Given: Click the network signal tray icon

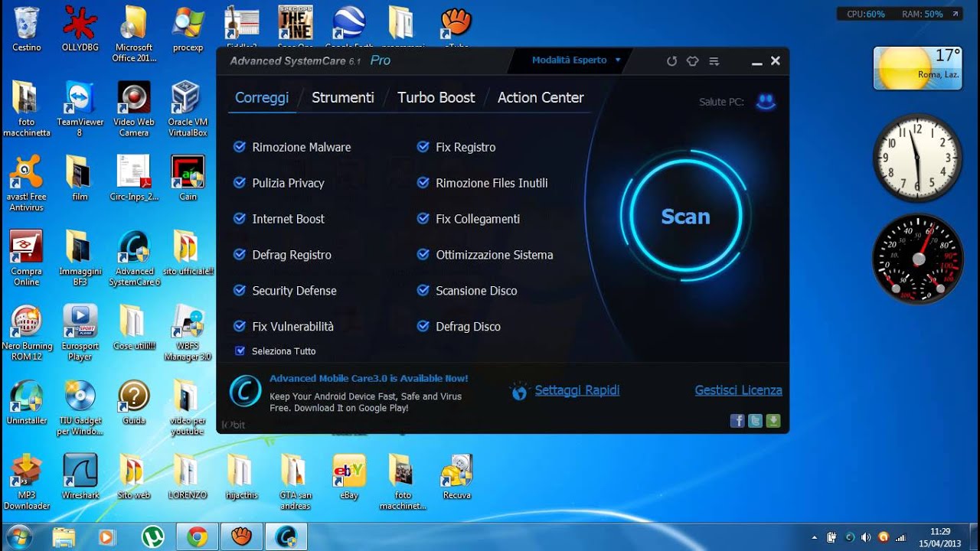Looking at the screenshot, I should 900,537.
